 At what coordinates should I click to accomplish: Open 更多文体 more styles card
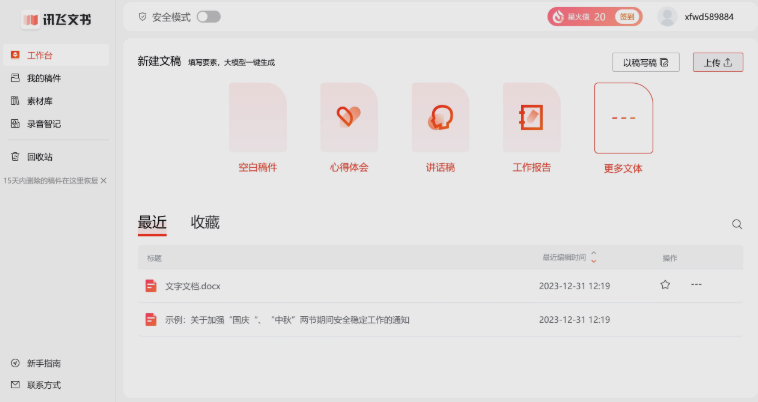[x=623, y=118]
